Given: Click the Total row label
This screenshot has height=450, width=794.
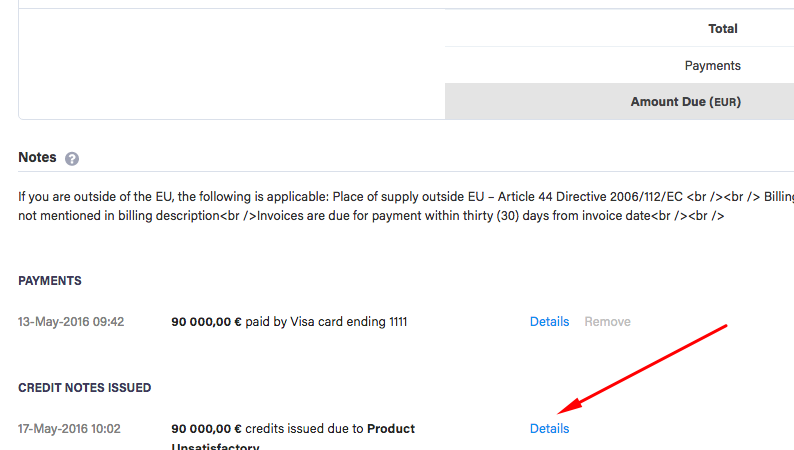Looking at the screenshot, I should click(723, 29).
